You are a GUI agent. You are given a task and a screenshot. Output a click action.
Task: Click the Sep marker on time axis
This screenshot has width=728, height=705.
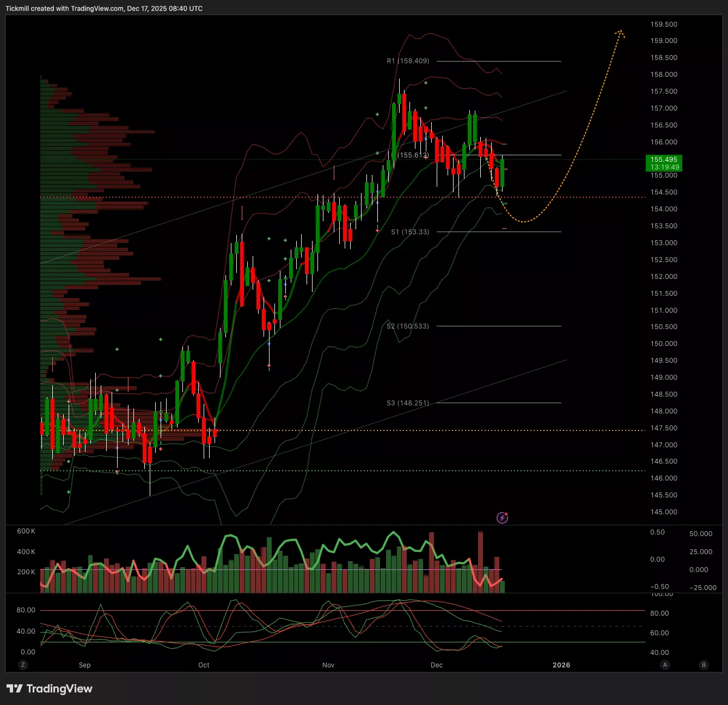click(x=84, y=665)
